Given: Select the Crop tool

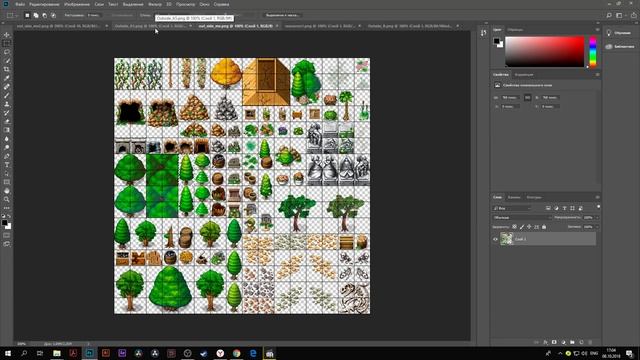Looking at the screenshot, I should 7,69.
